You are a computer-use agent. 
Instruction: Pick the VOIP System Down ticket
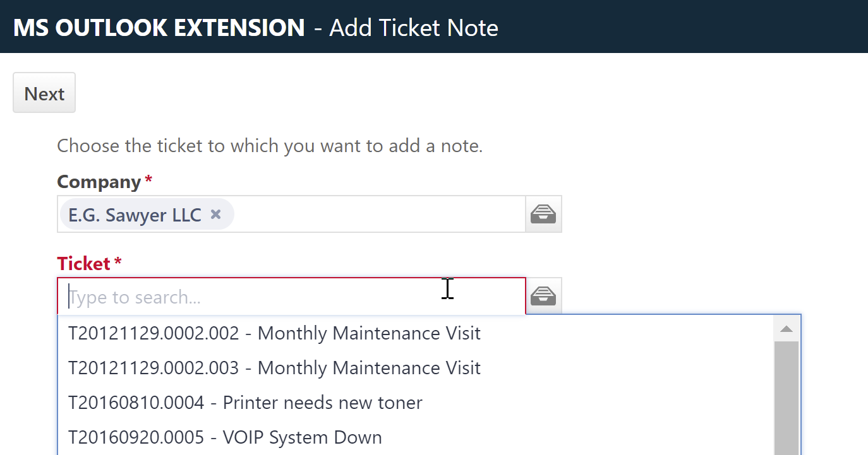(x=416, y=437)
